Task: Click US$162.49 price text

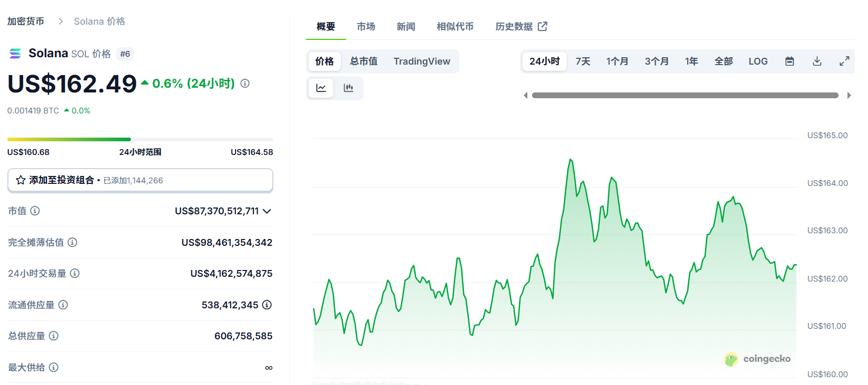Action: tap(72, 84)
